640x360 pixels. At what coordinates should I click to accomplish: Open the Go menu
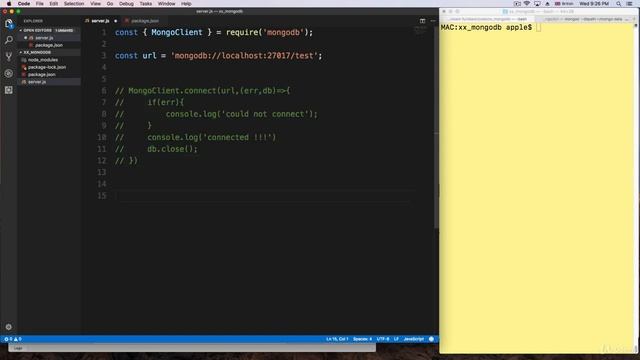tap(110, 4)
